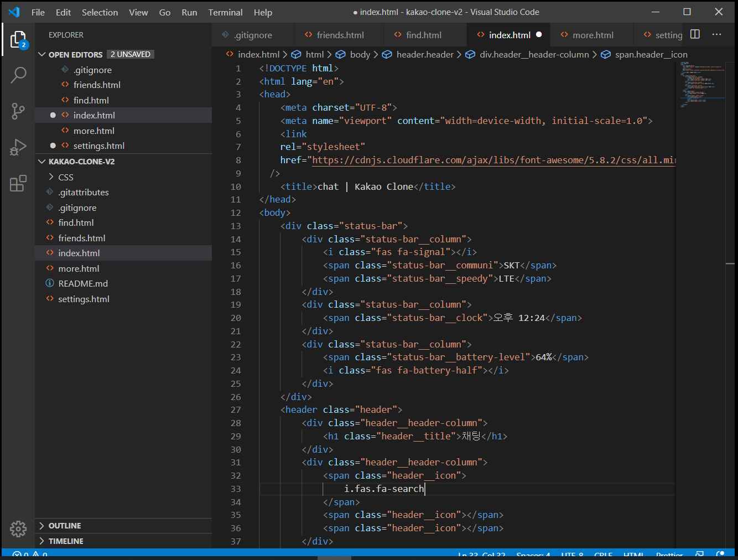Split the editor to the right
Image resolution: width=738 pixels, height=560 pixels.
point(695,34)
